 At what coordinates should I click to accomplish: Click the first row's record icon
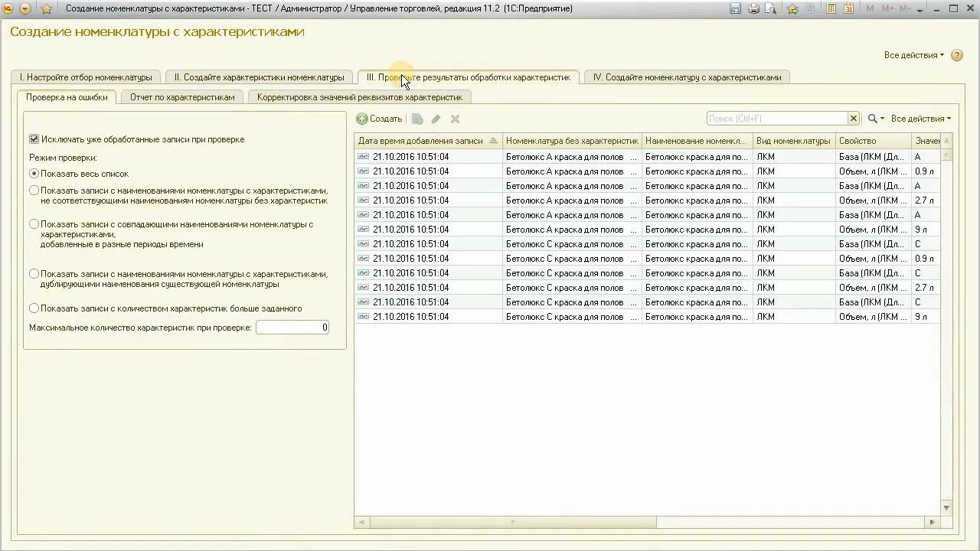pos(364,157)
